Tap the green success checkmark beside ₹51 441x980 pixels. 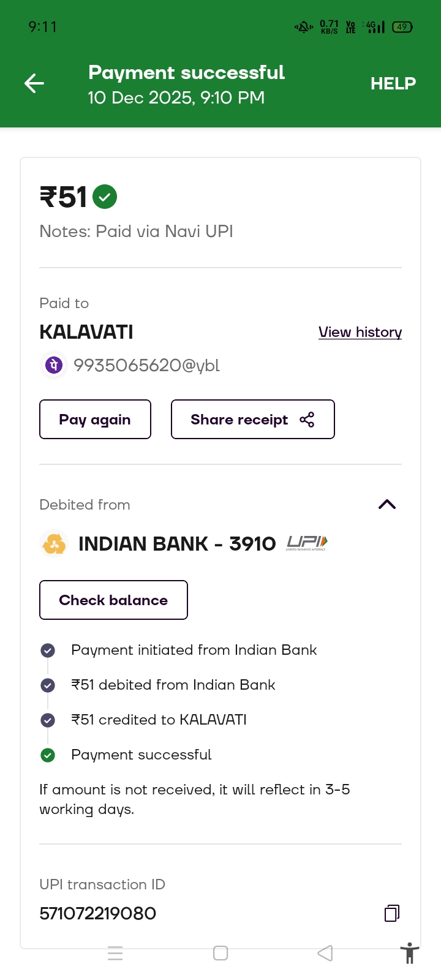[105, 197]
